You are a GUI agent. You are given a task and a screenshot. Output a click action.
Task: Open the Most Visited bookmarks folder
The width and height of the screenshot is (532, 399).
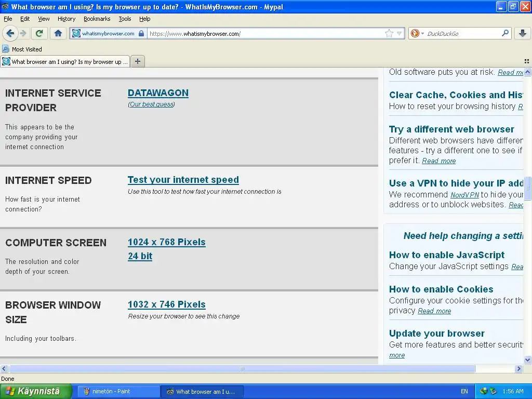click(22, 49)
